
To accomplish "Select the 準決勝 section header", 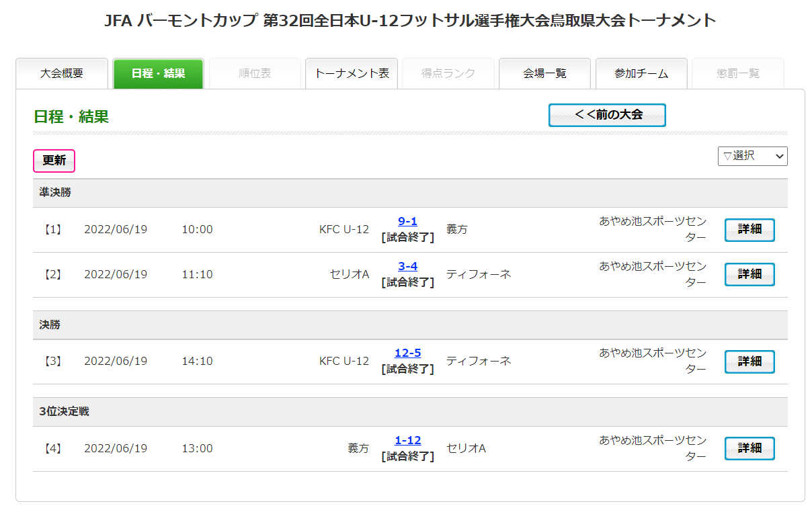I will point(410,193).
